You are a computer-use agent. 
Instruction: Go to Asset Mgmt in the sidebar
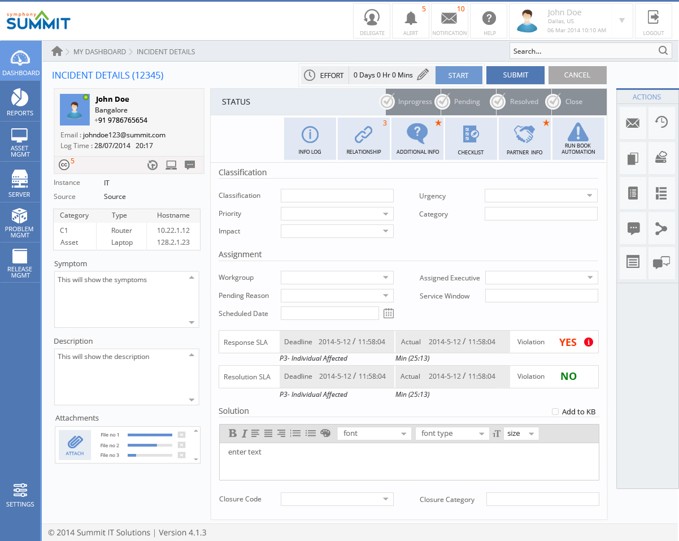[x=20, y=141]
